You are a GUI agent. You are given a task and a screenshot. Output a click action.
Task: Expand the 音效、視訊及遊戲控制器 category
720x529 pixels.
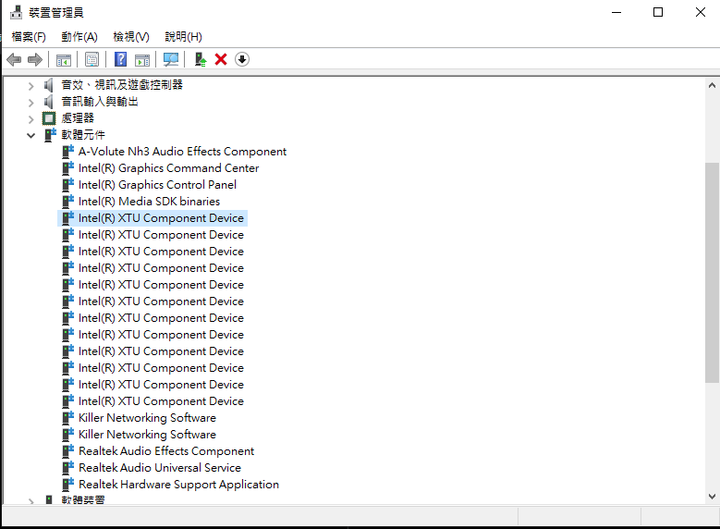tap(31, 85)
